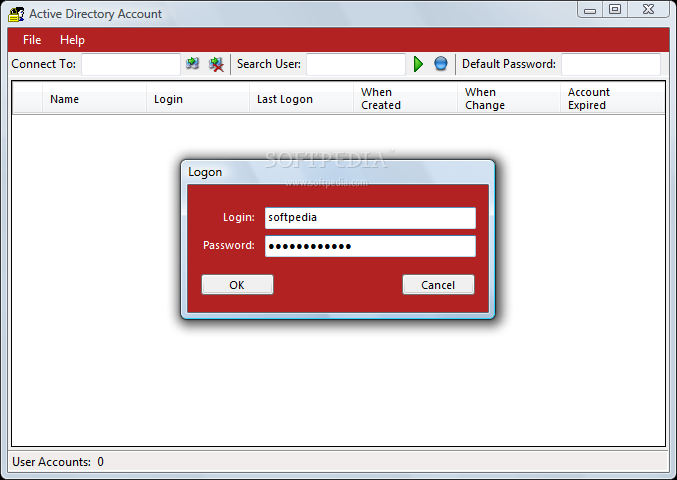Open the File menu
677x480 pixels.
(x=32, y=40)
